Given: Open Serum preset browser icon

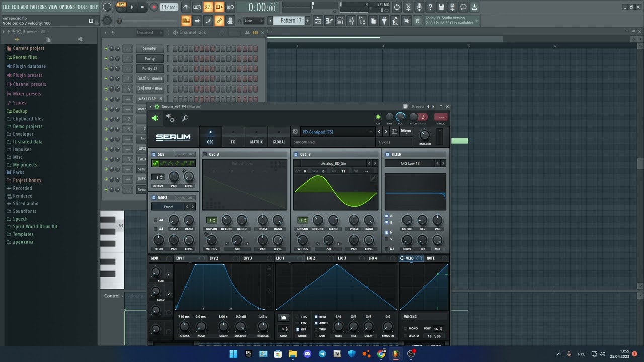Looking at the screenshot, I should click(395, 132).
